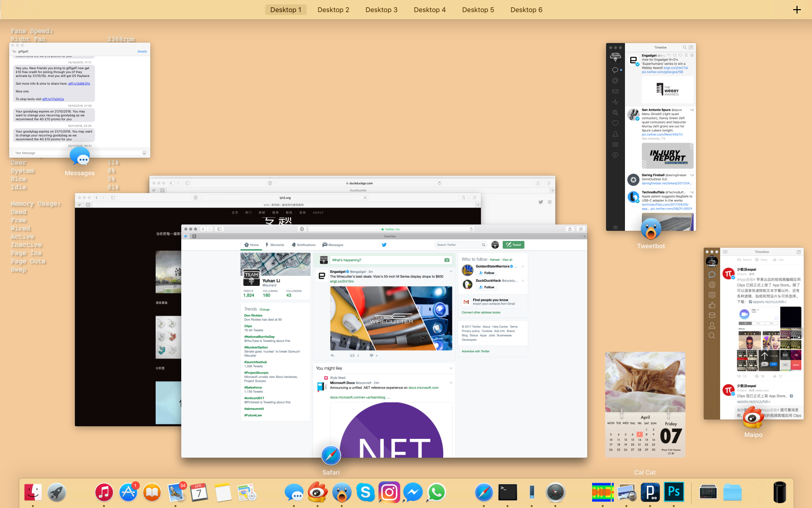This screenshot has width=812, height=508.
Task: Click Text Message field in Messages
Action: [x=76, y=153]
